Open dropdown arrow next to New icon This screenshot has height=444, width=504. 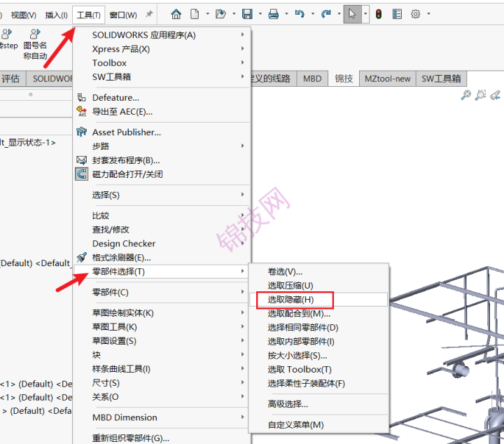[x=207, y=14]
